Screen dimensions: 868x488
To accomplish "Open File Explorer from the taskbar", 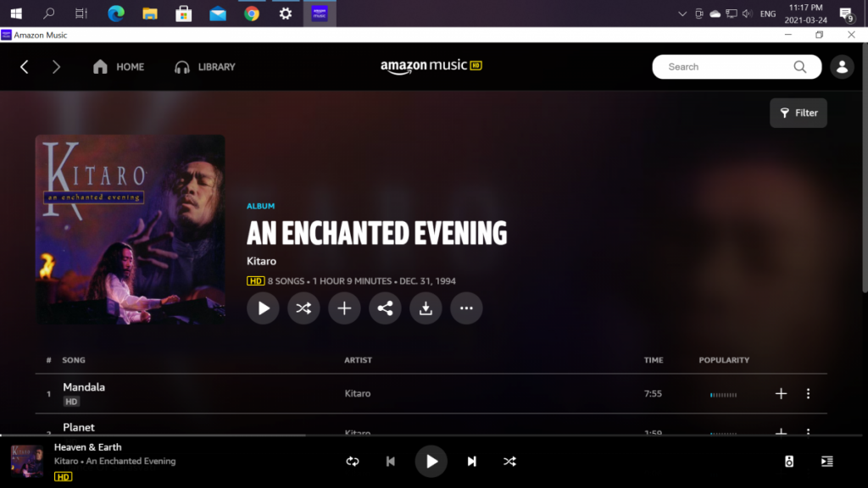I will pyautogui.click(x=149, y=14).
